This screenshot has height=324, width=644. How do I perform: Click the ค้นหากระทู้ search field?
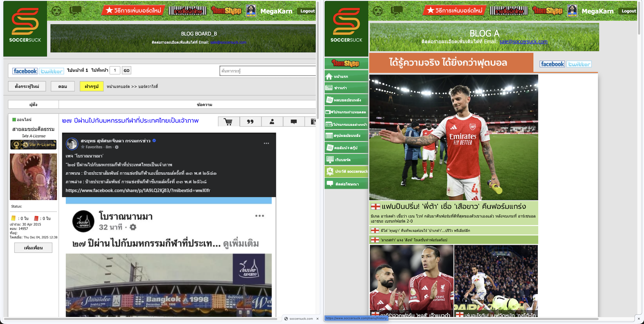coord(267,71)
